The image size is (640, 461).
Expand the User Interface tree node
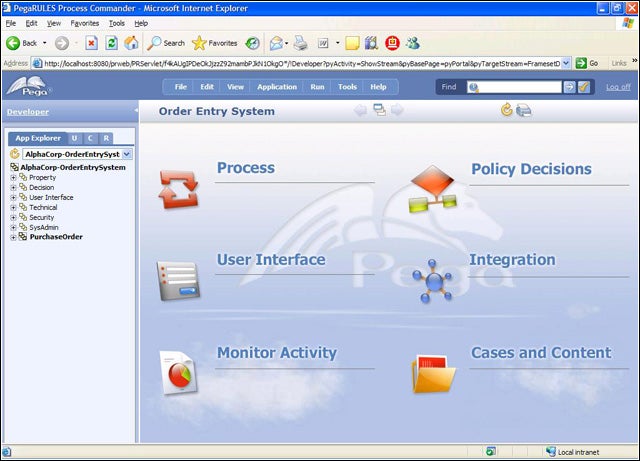(x=13, y=197)
